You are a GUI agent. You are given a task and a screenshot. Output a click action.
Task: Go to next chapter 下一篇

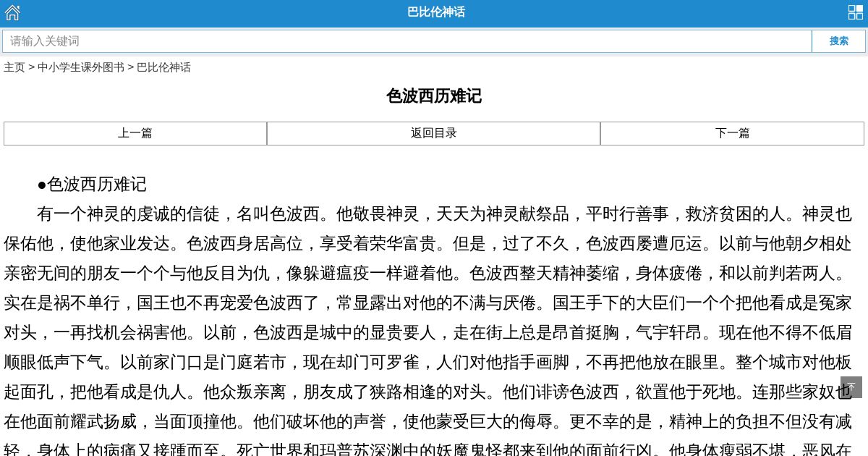click(x=732, y=133)
